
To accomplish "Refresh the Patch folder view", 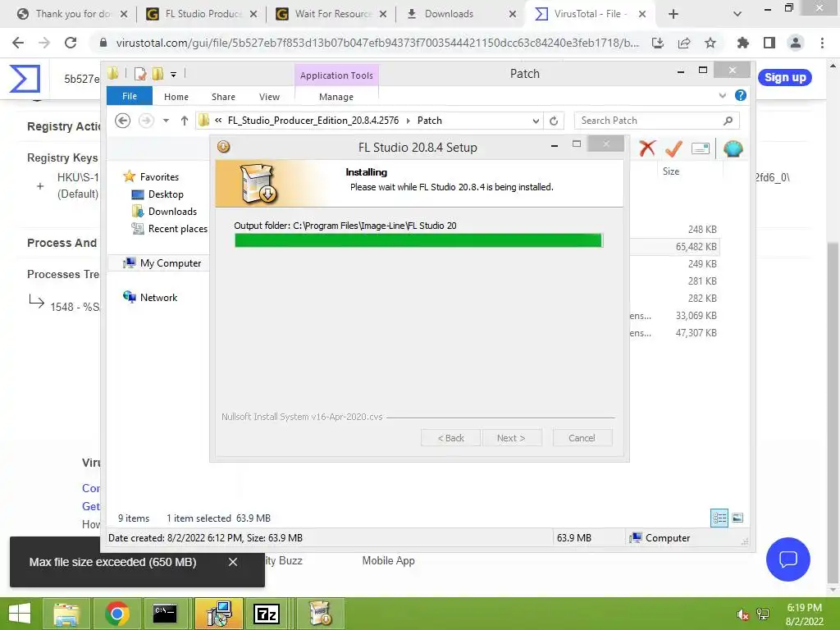I will 554,121.
